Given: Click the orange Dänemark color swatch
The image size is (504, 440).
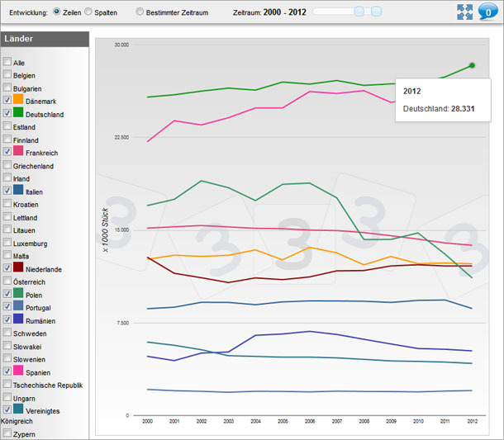Looking at the screenshot, I should point(19,101).
